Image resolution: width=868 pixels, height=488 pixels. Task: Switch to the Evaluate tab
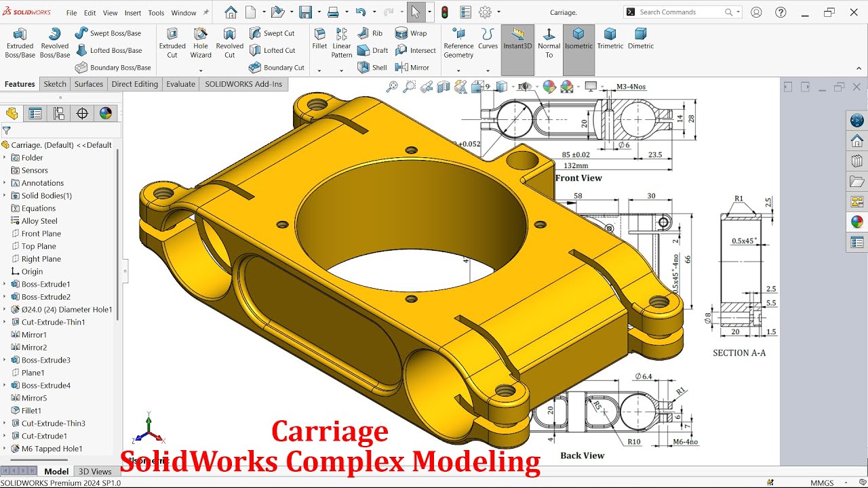(x=181, y=84)
